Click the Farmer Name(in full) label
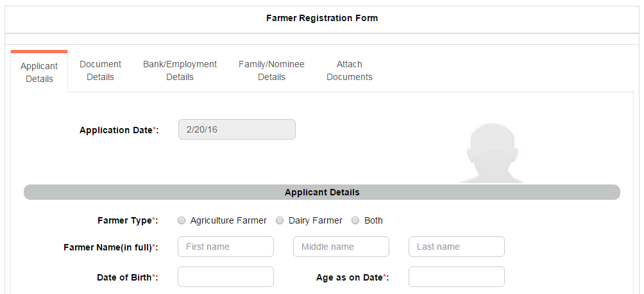644x294 pixels. pos(111,247)
